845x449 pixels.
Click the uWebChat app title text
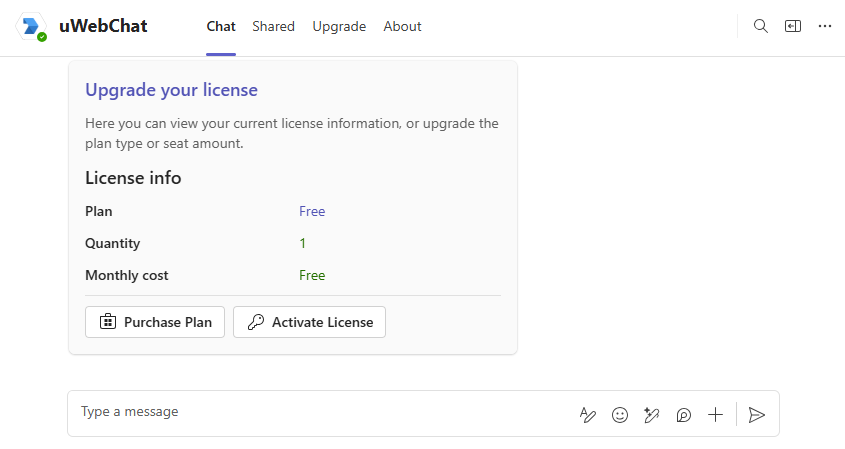103,27
